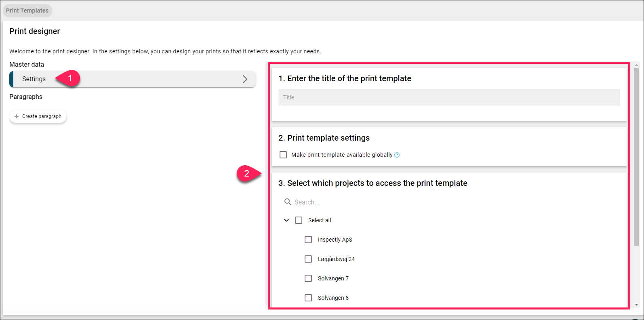This screenshot has height=320, width=644.
Task: Click the Select all label text
Action: [320, 220]
